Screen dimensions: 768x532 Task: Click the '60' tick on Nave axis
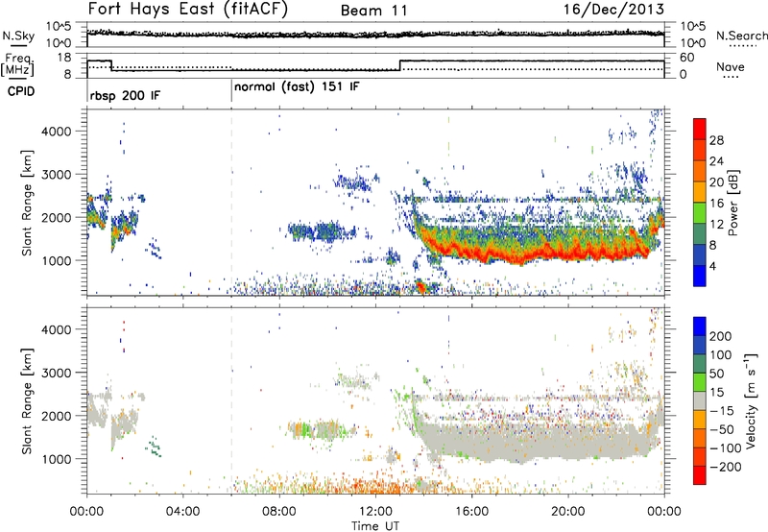pos(687,58)
